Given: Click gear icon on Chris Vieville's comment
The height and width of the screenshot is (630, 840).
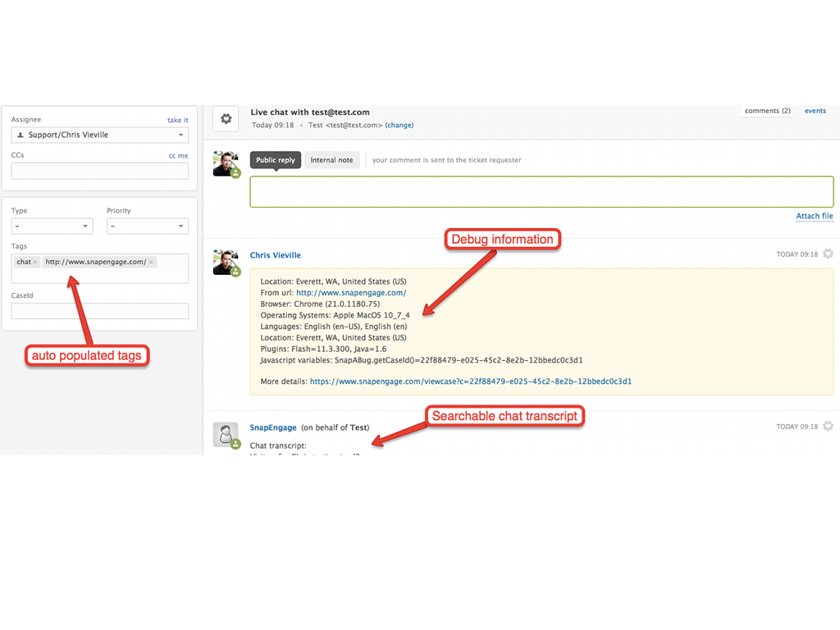Looking at the screenshot, I should click(828, 254).
